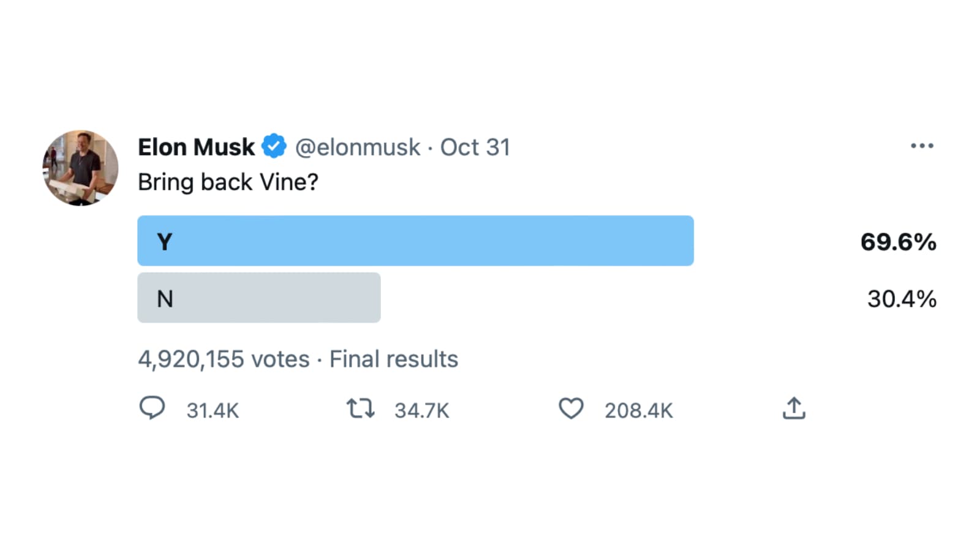Click the 31.4K replies count
The image size is (980, 551).
point(213,410)
